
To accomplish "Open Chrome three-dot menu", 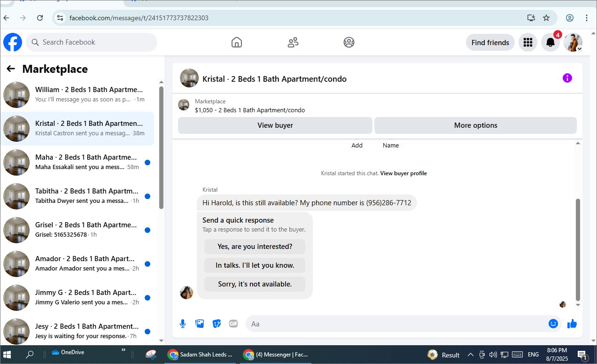I will tap(587, 18).
